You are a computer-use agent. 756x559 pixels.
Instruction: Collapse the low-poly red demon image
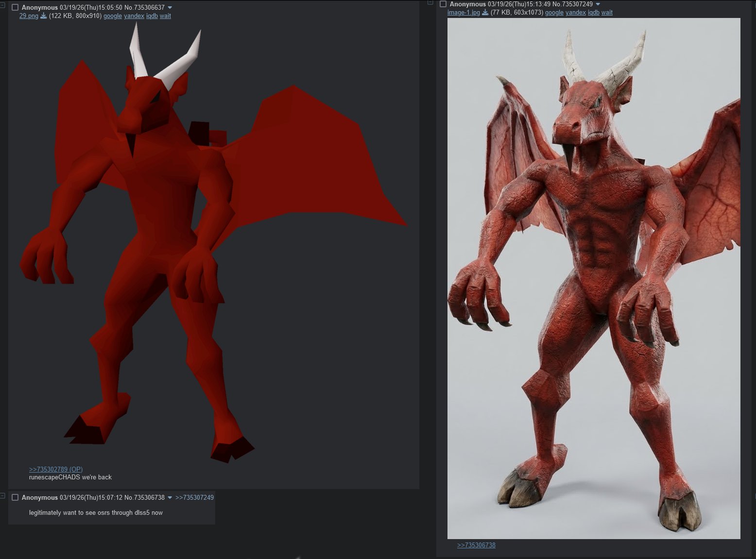(213, 242)
